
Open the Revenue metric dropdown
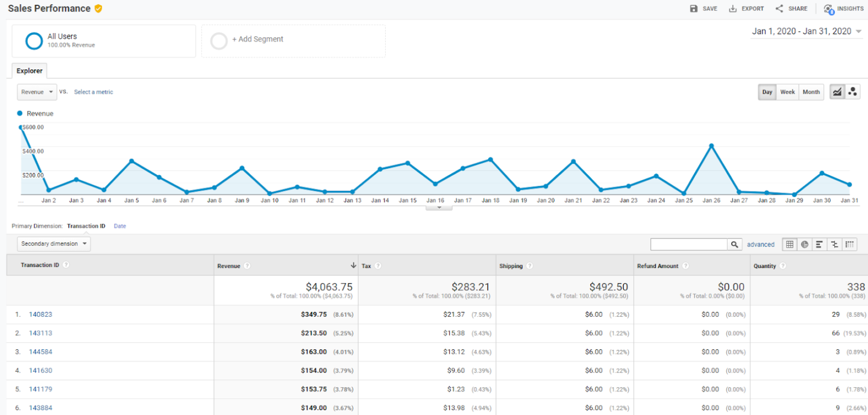pos(37,92)
